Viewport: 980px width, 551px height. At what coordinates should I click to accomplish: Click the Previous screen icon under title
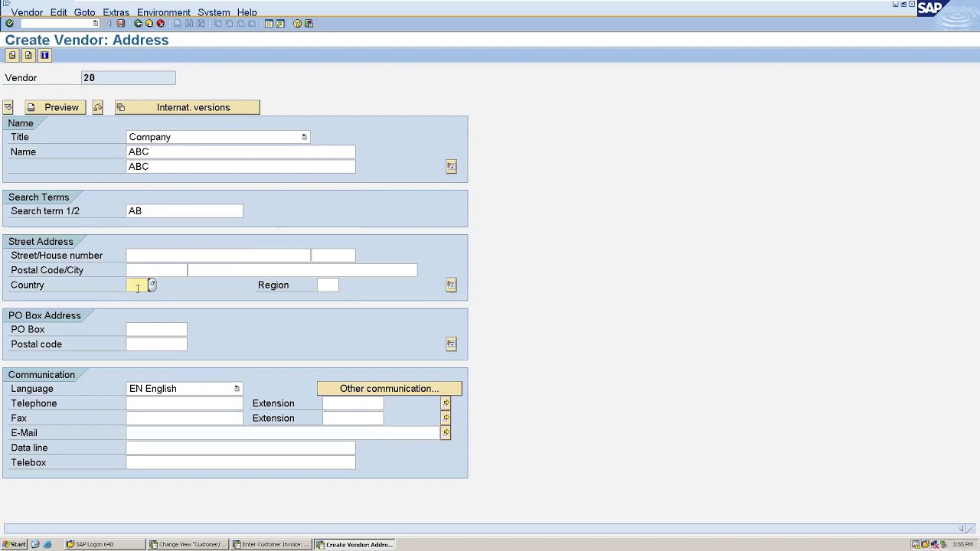[x=12, y=55]
